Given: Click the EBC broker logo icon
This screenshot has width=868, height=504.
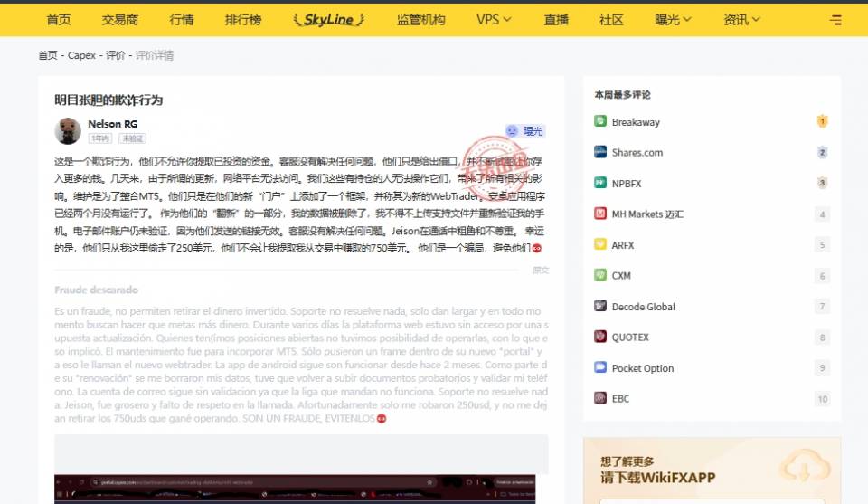Looking at the screenshot, I should (600, 397).
